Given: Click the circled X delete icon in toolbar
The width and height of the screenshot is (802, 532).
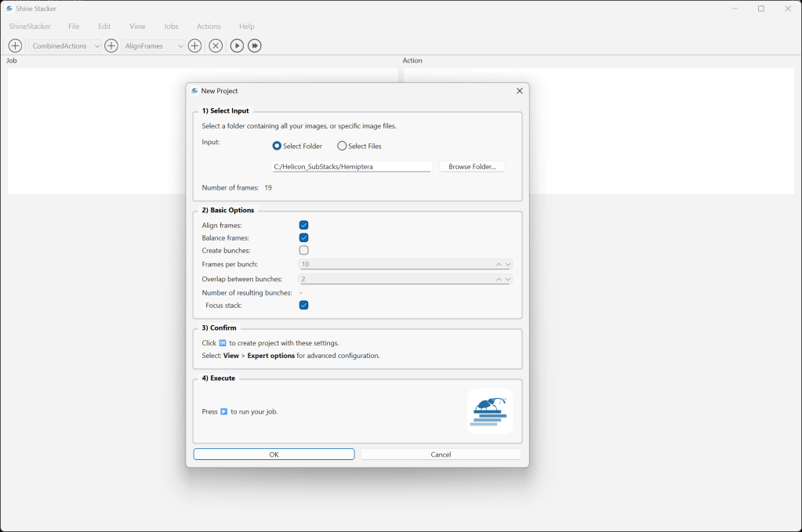Looking at the screenshot, I should click(216, 46).
